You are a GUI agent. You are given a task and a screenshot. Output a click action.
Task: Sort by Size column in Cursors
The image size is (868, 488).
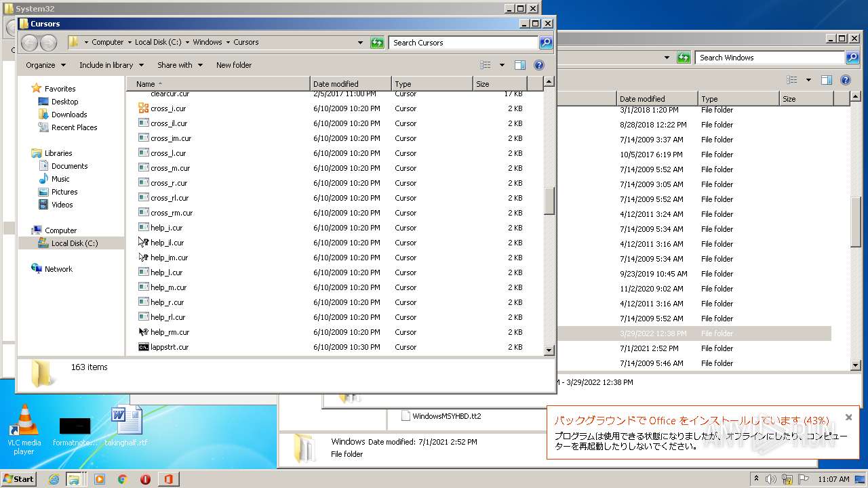(500, 84)
